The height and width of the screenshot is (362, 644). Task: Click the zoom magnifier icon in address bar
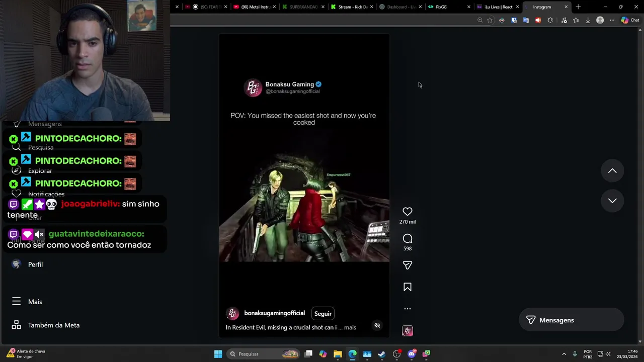click(x=480, y=20)
